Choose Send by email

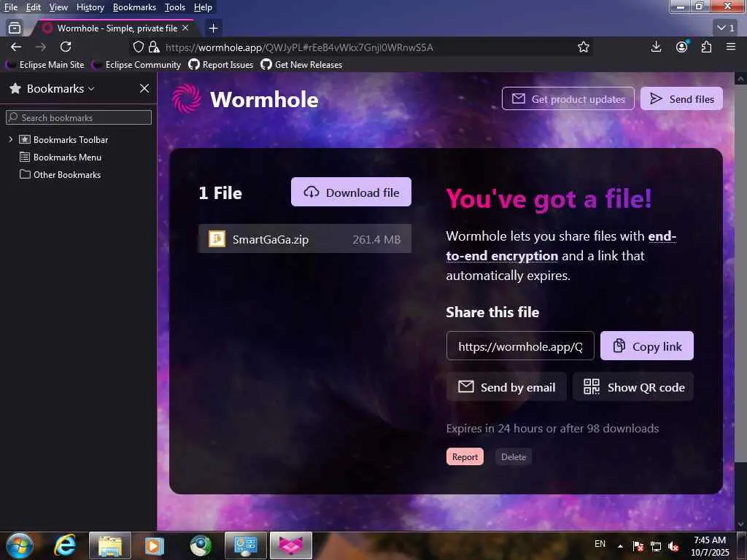pos(506,386)
